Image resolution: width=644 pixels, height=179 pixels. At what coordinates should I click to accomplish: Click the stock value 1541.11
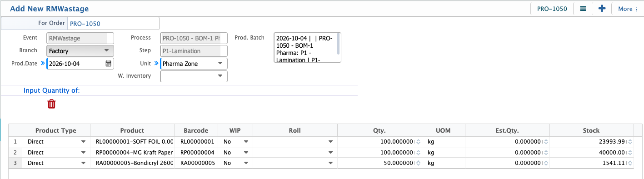click(x=614, y=163)
